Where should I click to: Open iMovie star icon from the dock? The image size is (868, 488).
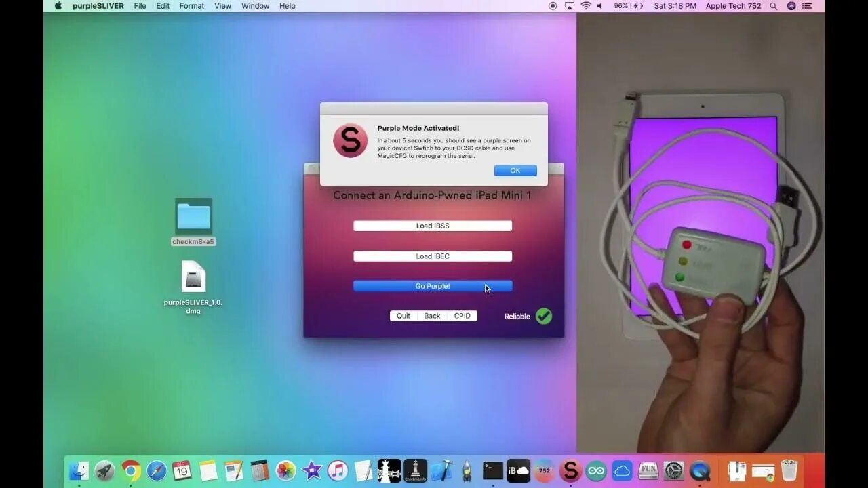click(x=311, y=470)
